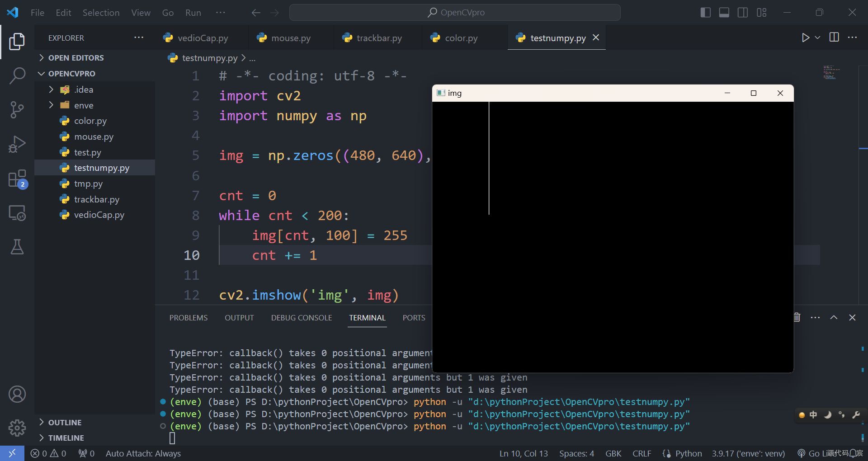Click the OpenCVpro command center search box
Screen dimensions: 868x461
[455, 13]
